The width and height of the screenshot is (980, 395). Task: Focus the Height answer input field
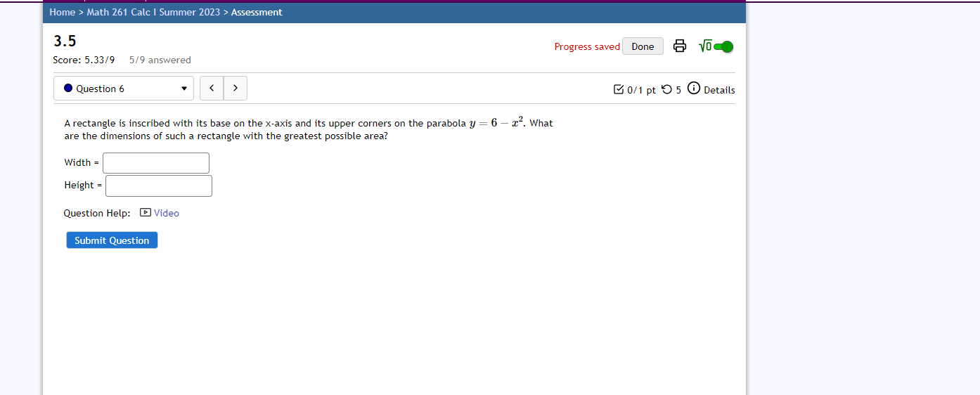tap(159, 186)
